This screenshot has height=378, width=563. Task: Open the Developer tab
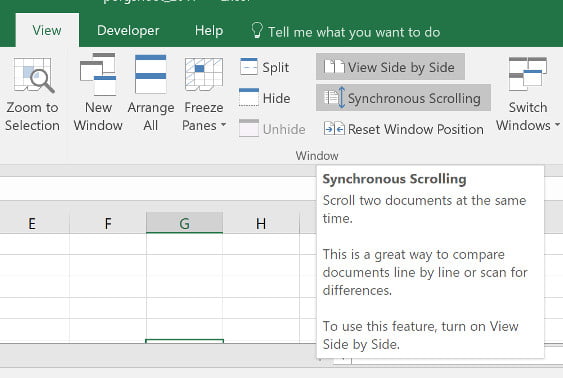coord(128,31)
